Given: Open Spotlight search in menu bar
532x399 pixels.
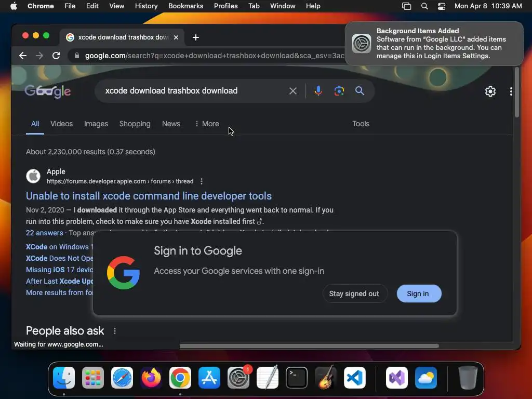Looking at the screenshot, I should click(x=424, y=6).
